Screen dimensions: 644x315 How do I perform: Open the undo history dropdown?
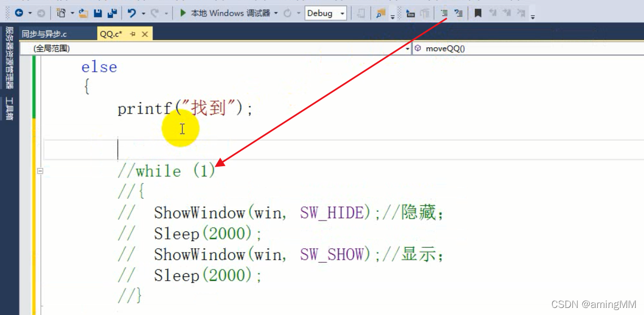[143, 14]
